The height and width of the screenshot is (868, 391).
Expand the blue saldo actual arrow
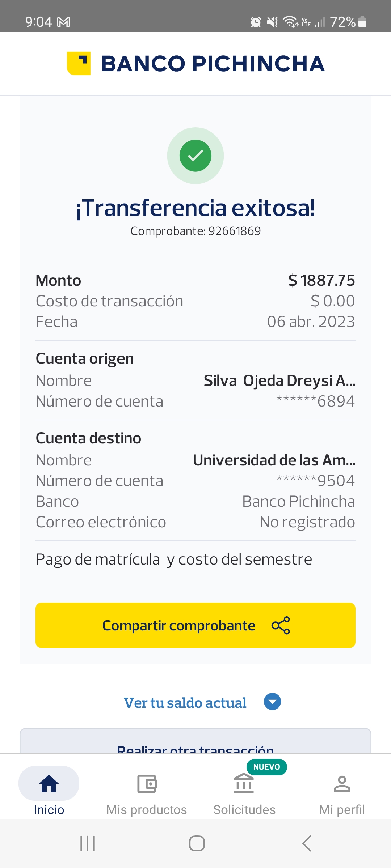(272, 702)
